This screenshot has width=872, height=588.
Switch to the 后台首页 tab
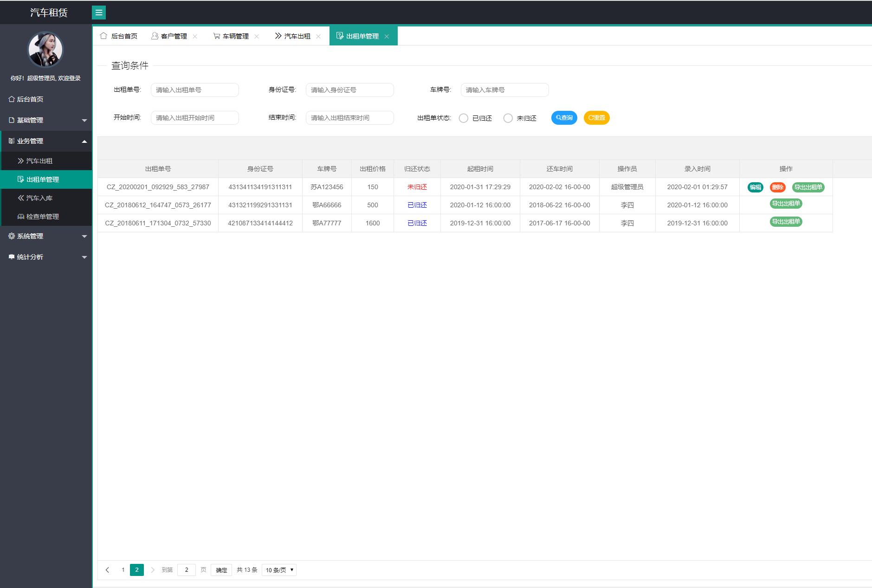119,36
